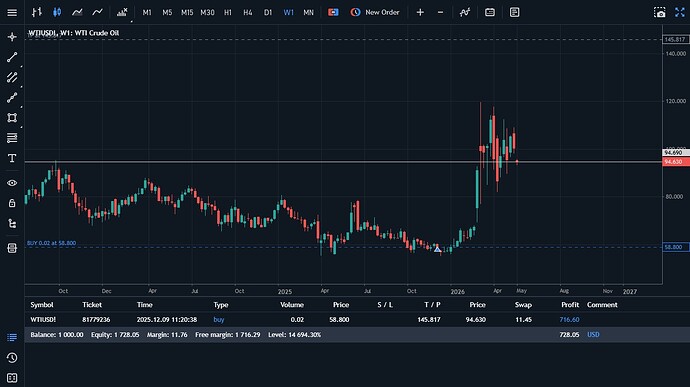Select the W1 timeframe
Image resolution: width=690 pixels, height=387 pixels.
288,12
